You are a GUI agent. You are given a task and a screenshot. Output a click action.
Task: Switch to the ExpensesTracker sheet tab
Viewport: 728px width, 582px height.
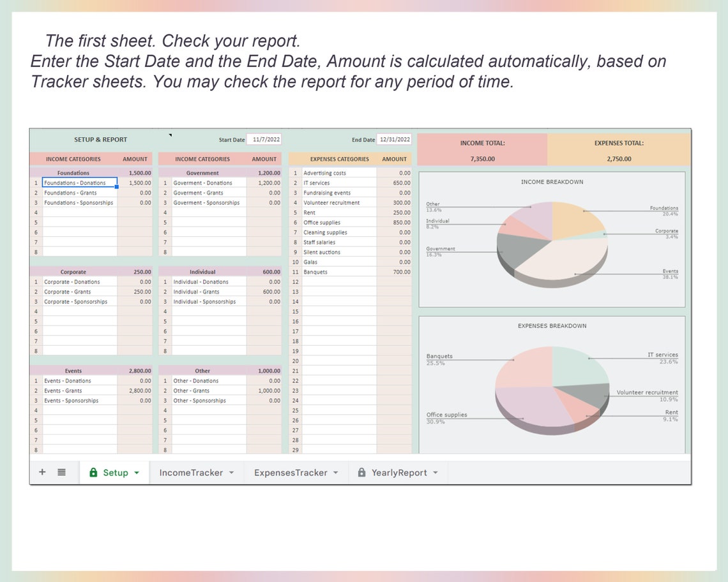[296, 472]
